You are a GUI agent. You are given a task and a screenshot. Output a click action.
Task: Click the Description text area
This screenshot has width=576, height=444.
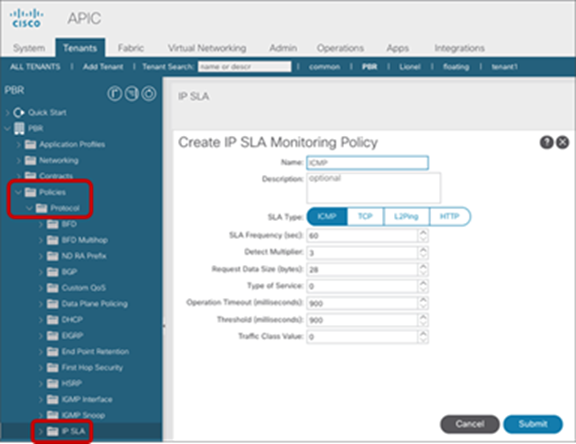pos(374,188)
